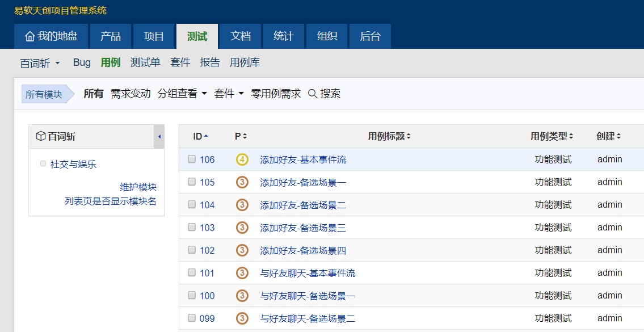Click the magnifier search icon in toolbar

[x=313, y=94]
